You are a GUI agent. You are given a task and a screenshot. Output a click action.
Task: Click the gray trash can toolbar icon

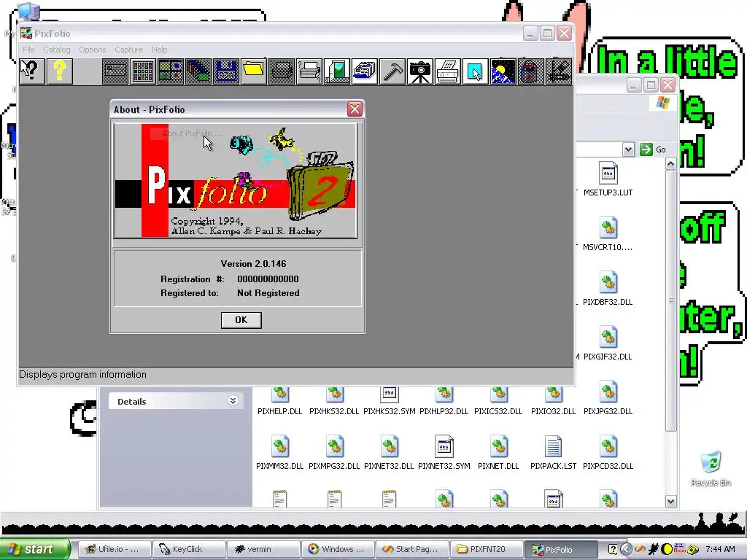tap(530, 71)
